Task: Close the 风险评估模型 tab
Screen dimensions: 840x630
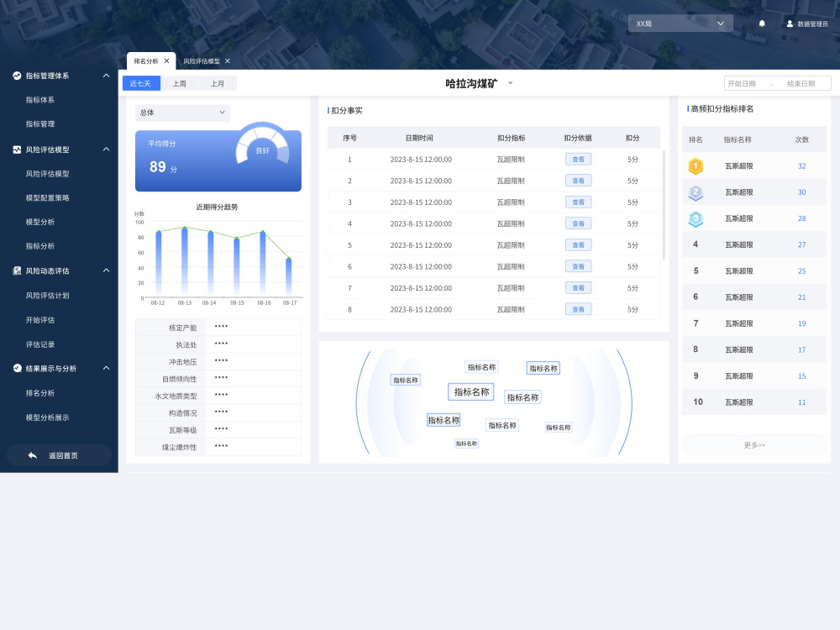Action: coord(227,61)
